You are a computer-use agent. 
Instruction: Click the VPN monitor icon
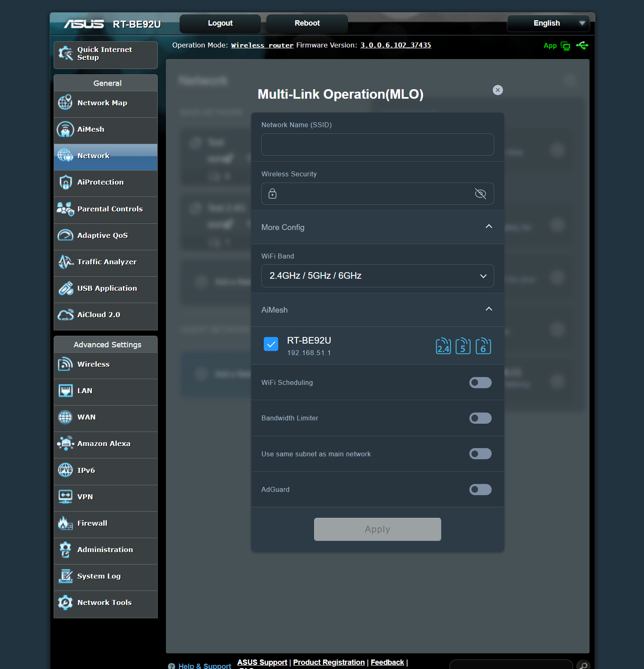click(x=65, y=497)
